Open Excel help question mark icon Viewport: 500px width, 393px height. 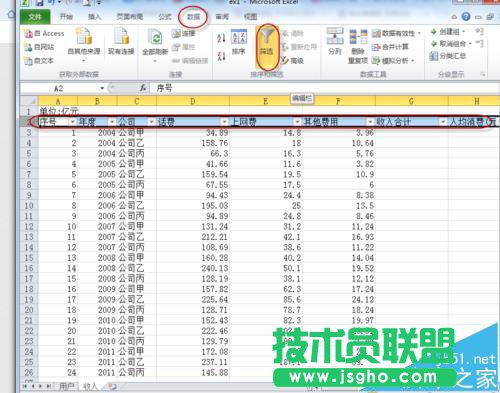466,16
